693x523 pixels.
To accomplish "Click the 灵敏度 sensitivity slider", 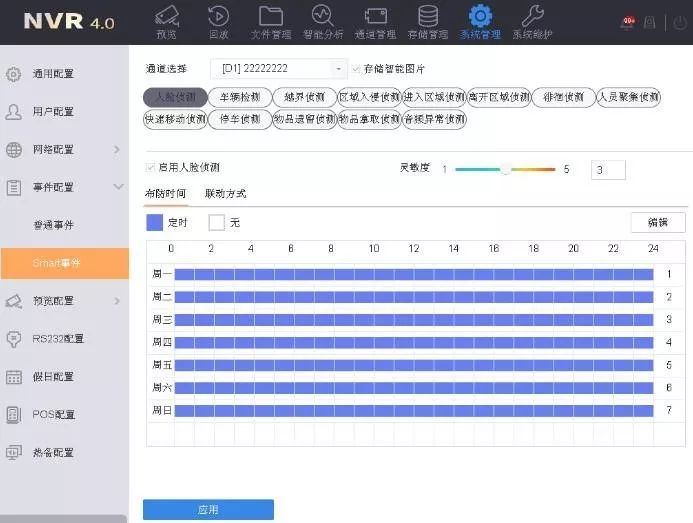I will [505, 170].
